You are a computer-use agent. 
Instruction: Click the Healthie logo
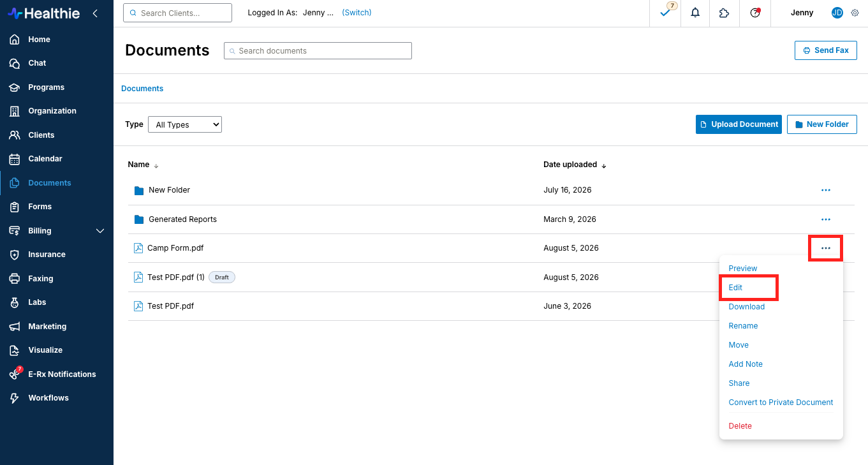(x=44, y=13)
